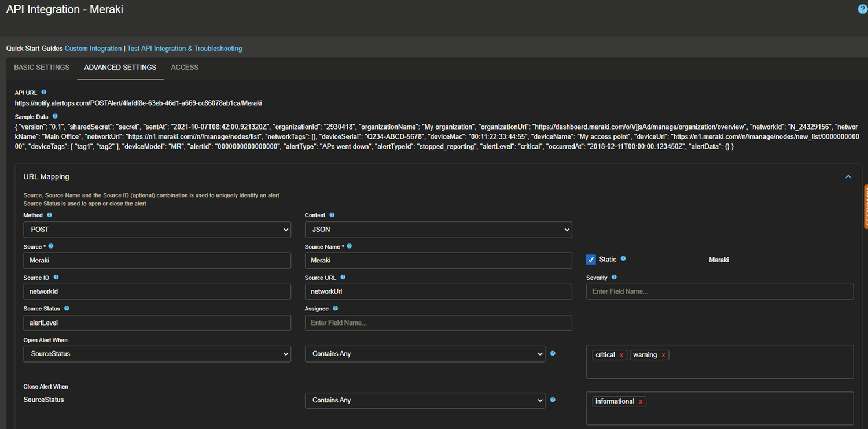This screenshot has width=868, height=429.
Task: Open the Method dropdown showing POST
Action: (x=156, y=230)
